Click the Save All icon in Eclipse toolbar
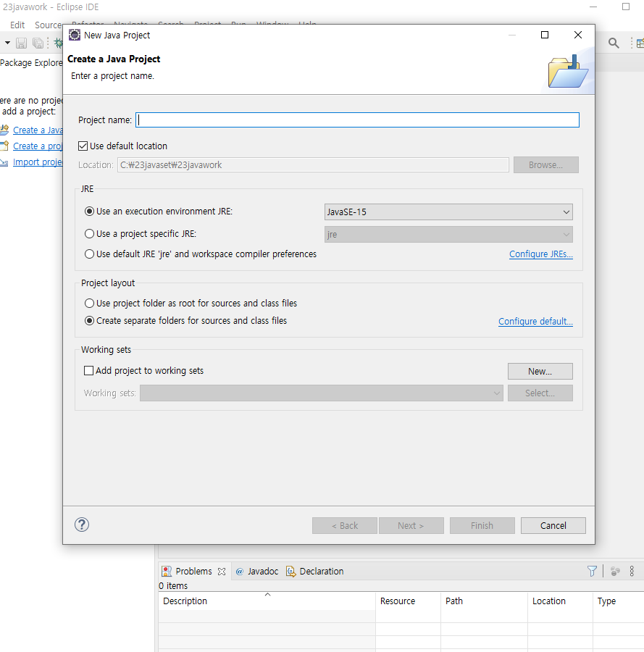Viewport: 644px width, 652px height. pyautogui.click(x=38, y=43)
